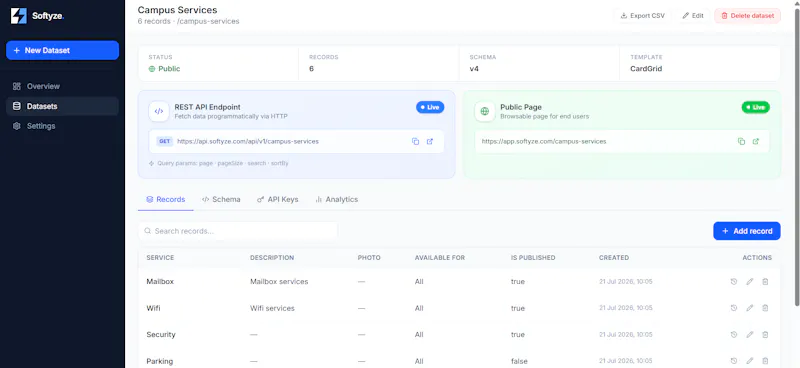Click the green Public status globe
The width and height of the screenshot is (800, 368).
(x=152, y=69)
